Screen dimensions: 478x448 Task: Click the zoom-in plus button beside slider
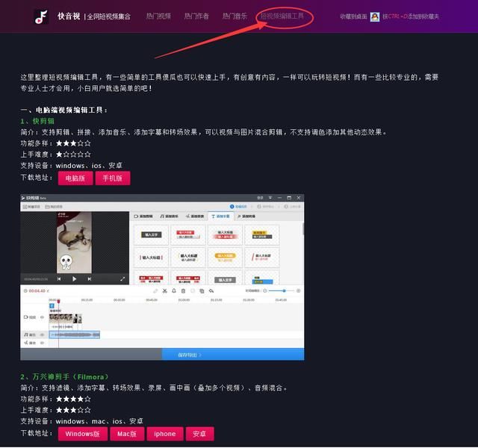tap(299, 290)
